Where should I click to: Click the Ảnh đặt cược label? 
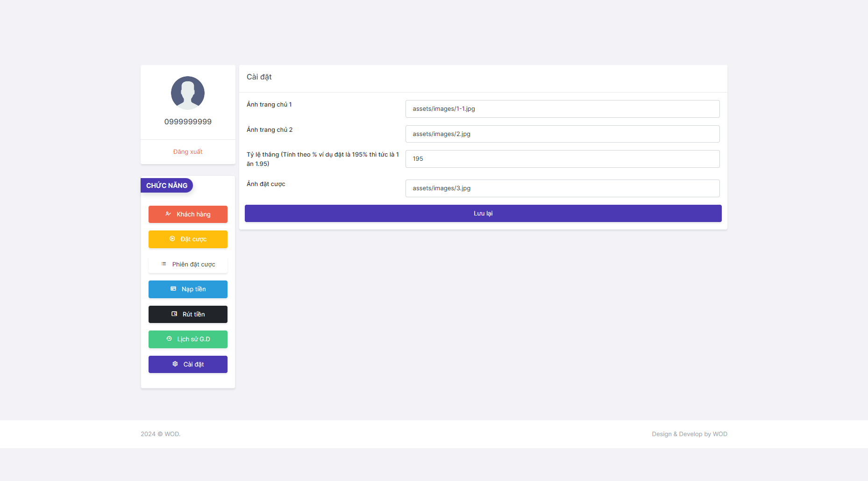pos(266,184)
